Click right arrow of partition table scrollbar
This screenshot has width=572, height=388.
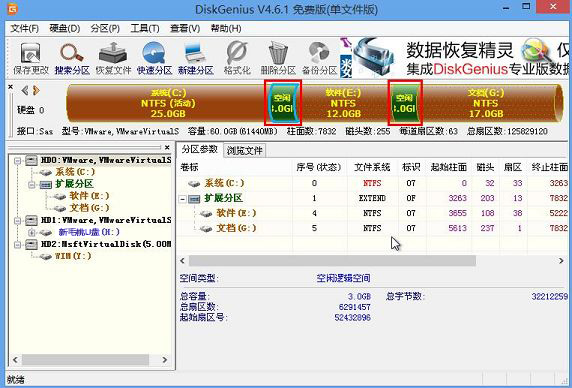pos(561,261)
